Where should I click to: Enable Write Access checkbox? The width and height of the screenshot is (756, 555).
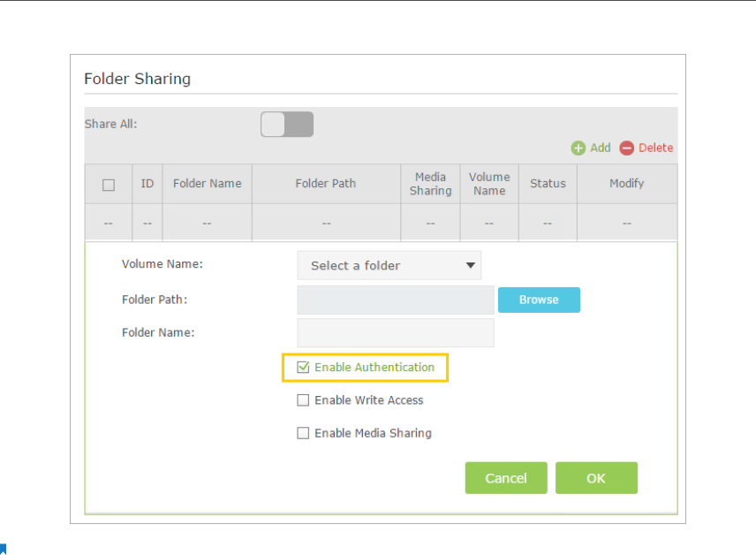tap(303, 400)
